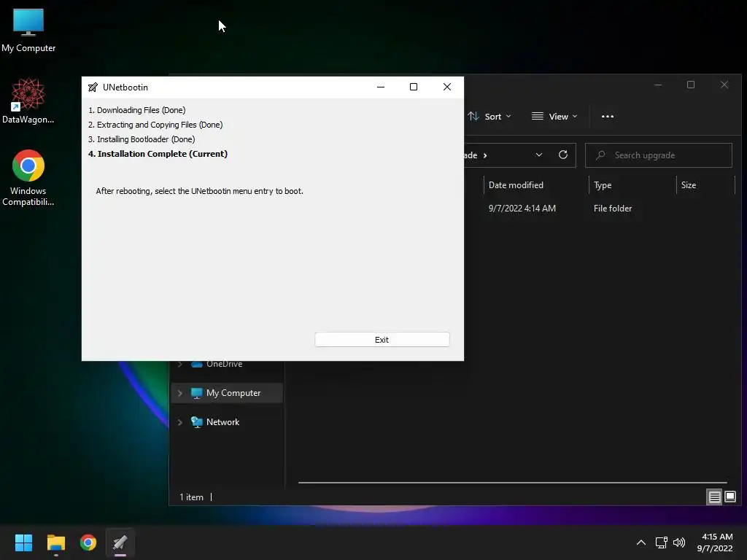The image size is (747, 560).
Task: Open File Explorer from the taskbar
Action: 55,542
